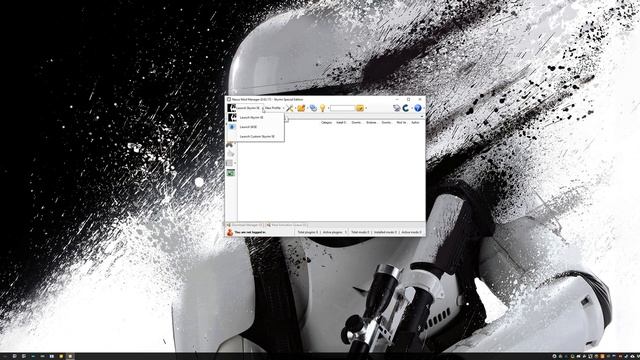Click the 'Active mods: 0' status entry
The image size is (640, 360).
pyautogui.click(x=411, y=232)
